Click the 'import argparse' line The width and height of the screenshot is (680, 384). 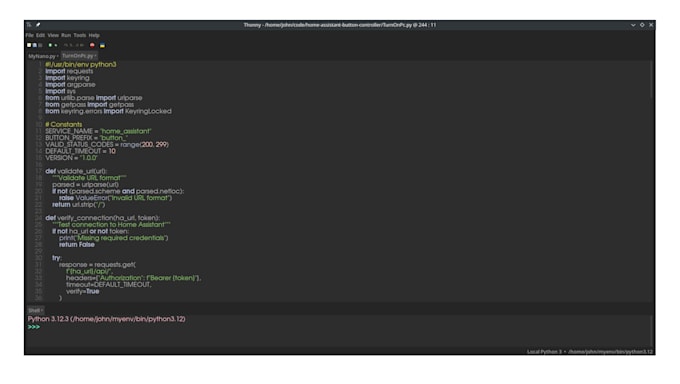pyautogui.click(x=70, y=85)
